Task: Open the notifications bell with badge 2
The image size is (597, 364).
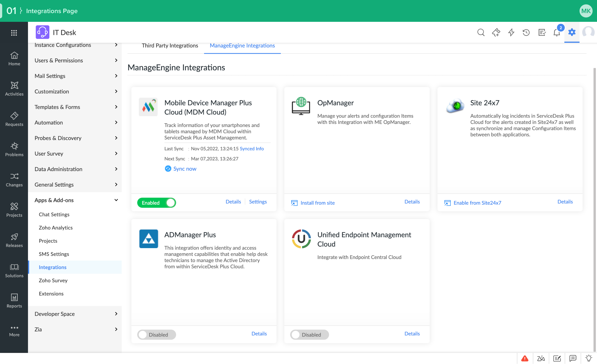Action: point(557,33)
